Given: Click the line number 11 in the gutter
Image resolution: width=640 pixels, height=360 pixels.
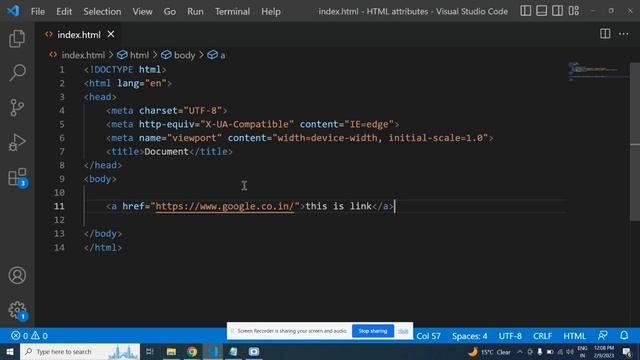Looking at the screenshot, I should (59, 206).
